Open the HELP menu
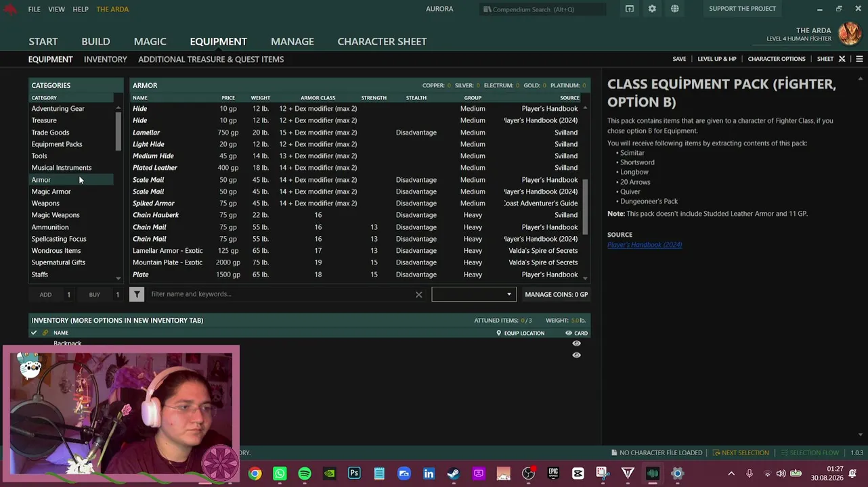 [x=81, y=9]
